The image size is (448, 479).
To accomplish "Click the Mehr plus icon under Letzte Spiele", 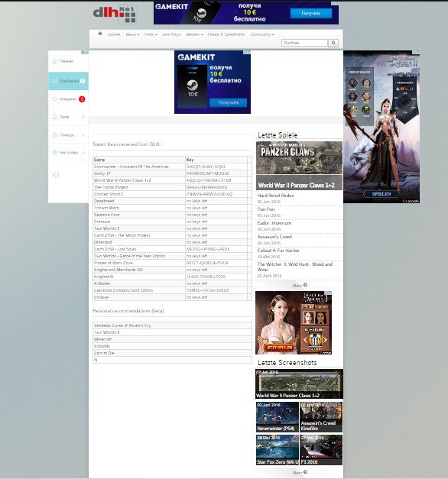I will [305, 285].
